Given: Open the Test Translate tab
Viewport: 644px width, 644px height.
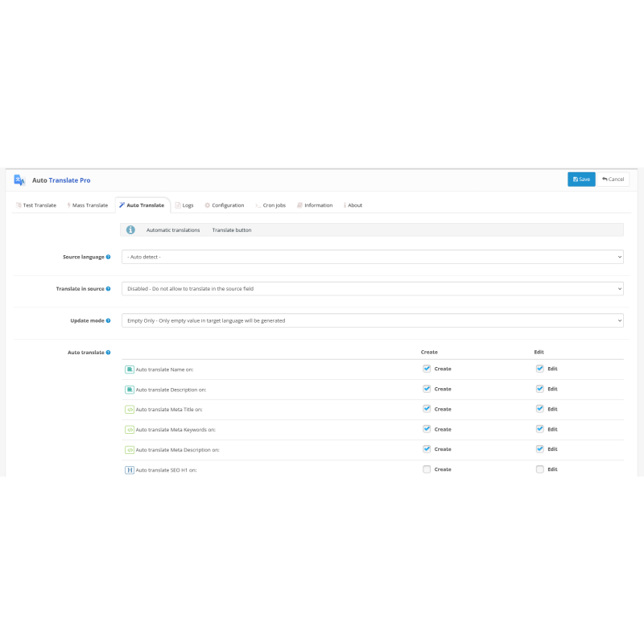Looking at the screenshot, I should tap(36, 204).
